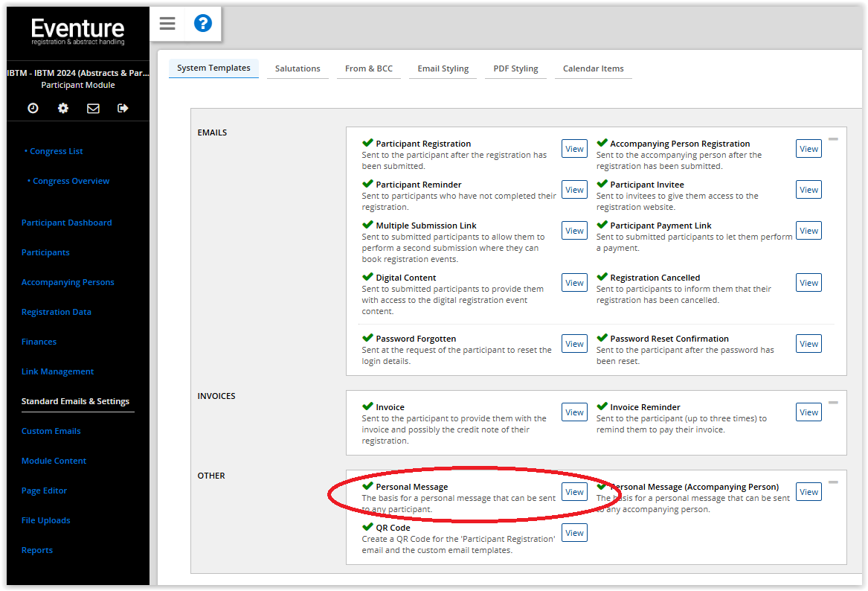Image resolution: width=868 pixels, height=591 pixels.
Task: View the Participant Invitee template
Action: pyautogui.click(x=808, y=189)
